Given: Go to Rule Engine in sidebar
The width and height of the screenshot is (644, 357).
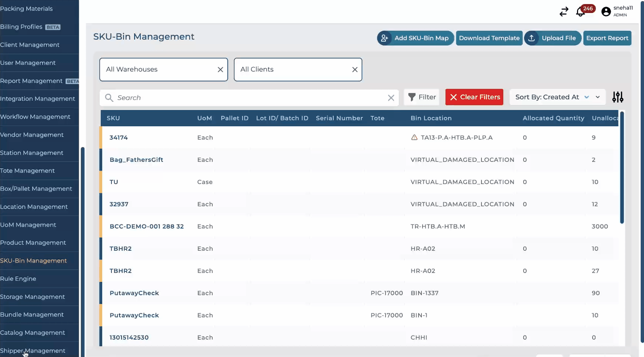Looking at the screenshot, I should pyautogui.click(x=18, y=278).
